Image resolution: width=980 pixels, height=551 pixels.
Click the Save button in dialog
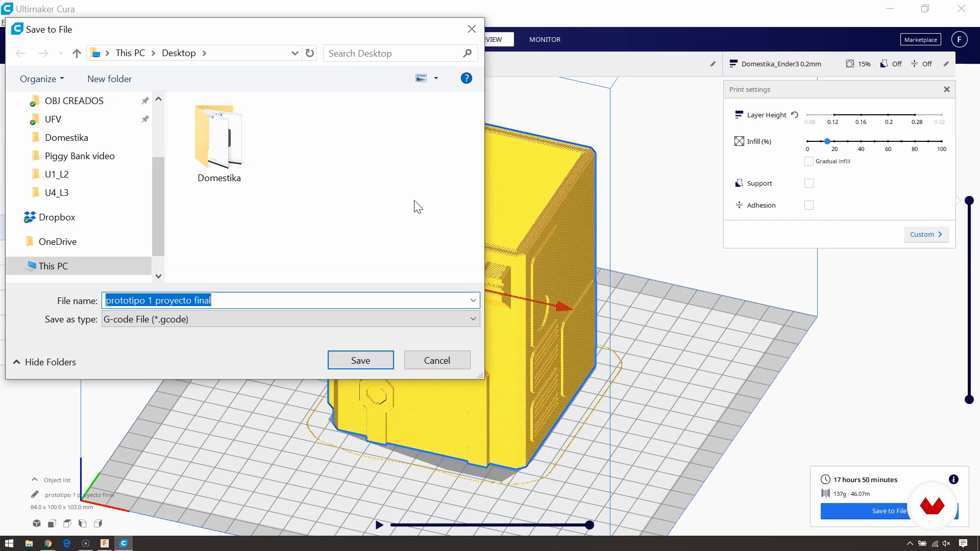(360, 360)
